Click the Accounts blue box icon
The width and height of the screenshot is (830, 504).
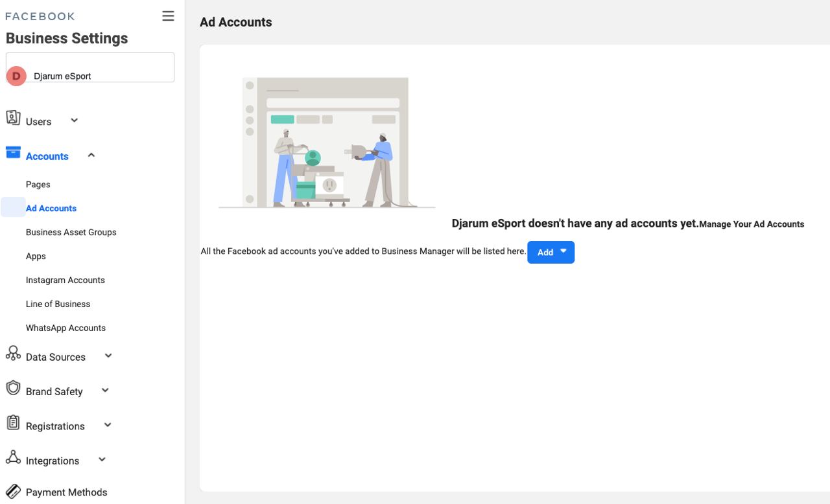[13, 152]
